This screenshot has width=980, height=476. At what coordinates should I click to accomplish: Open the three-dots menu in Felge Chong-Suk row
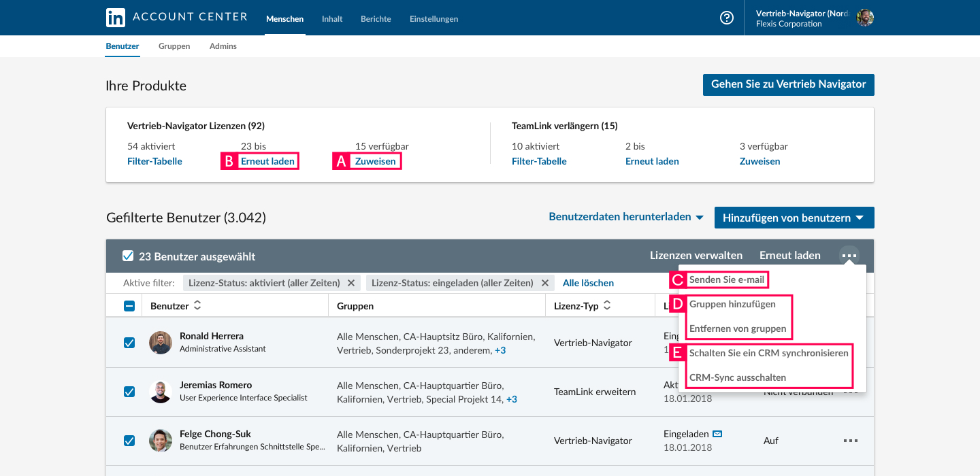850,441
